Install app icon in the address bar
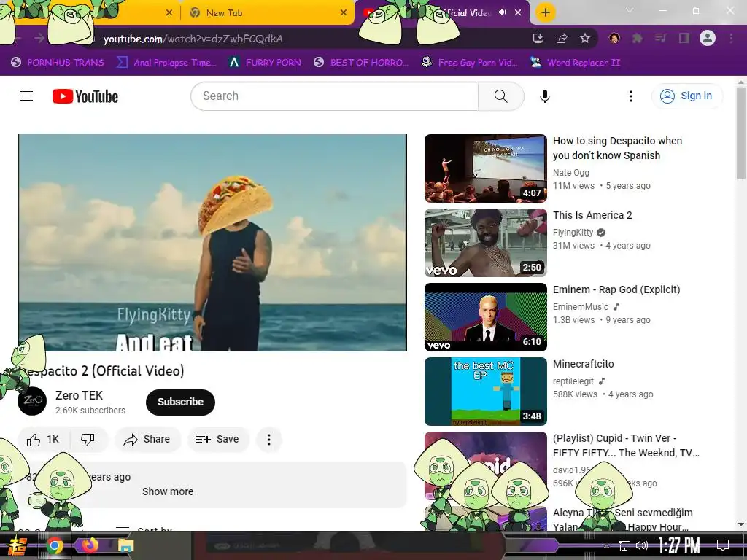747x560 pixels. tap(538, 38)
